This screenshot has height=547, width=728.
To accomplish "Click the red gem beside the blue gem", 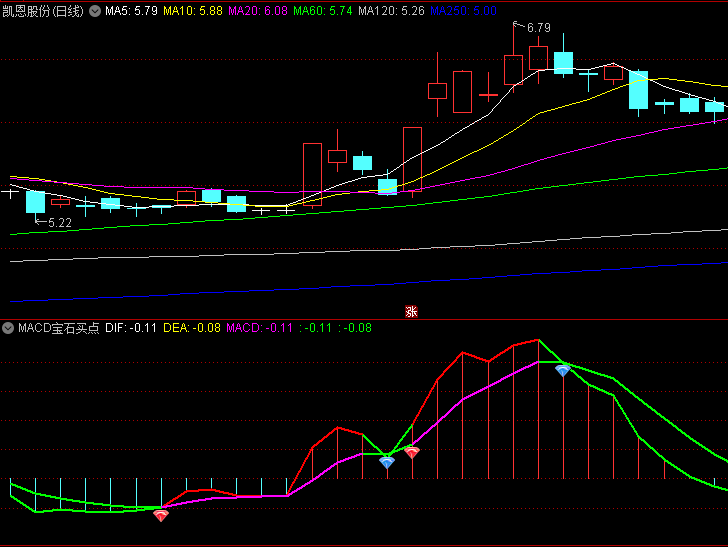I will click(x=412, y=452).
